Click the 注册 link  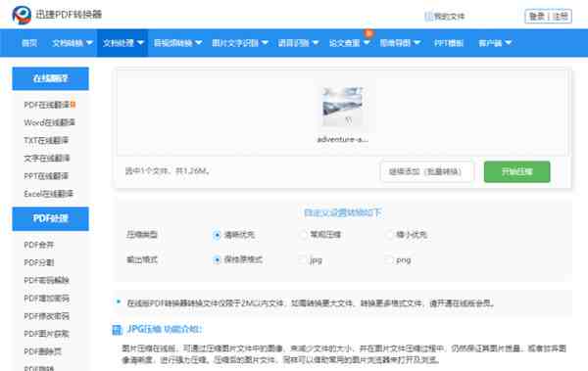561,16
